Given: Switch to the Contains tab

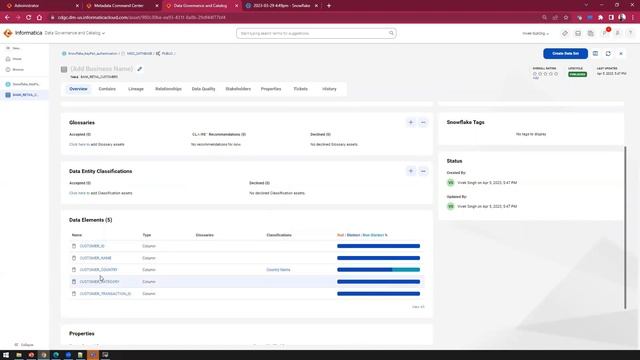Looking at the screenshot, I should point(107,89).
